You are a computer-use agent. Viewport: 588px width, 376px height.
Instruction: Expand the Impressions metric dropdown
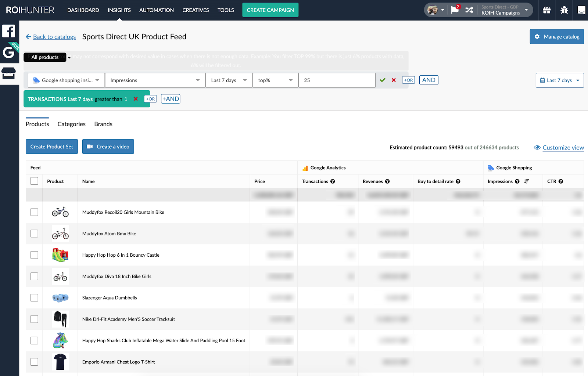coord(155,80)
